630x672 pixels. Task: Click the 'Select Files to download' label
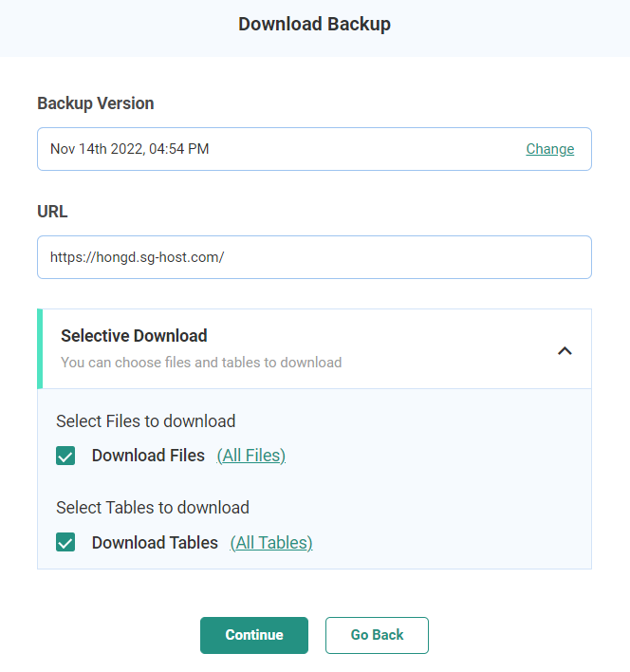(145, 420)
